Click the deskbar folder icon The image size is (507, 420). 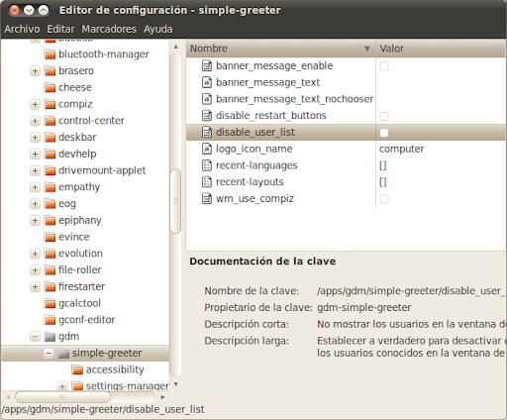tap(50, 137)
